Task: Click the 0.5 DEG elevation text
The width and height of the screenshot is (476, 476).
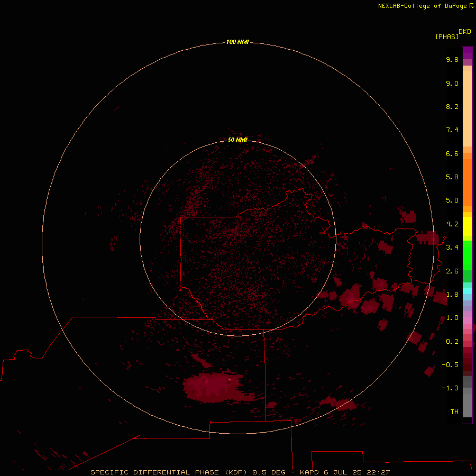Action: [269, 472]
